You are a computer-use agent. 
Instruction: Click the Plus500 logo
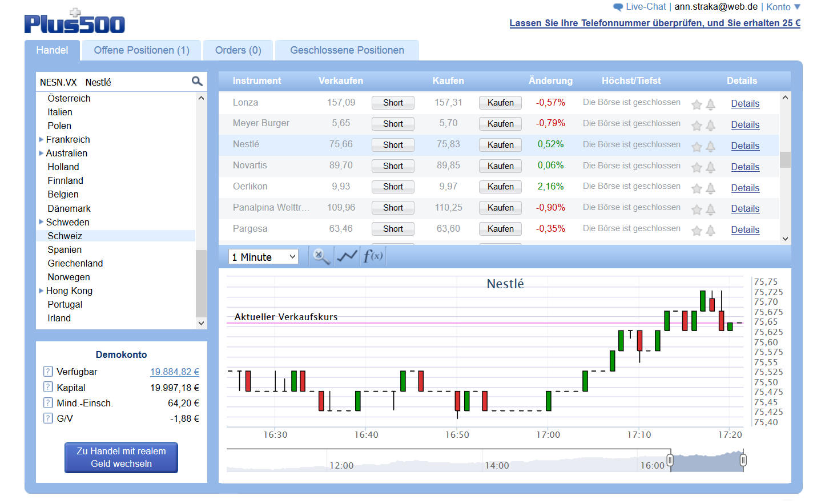tap(75, 21)
